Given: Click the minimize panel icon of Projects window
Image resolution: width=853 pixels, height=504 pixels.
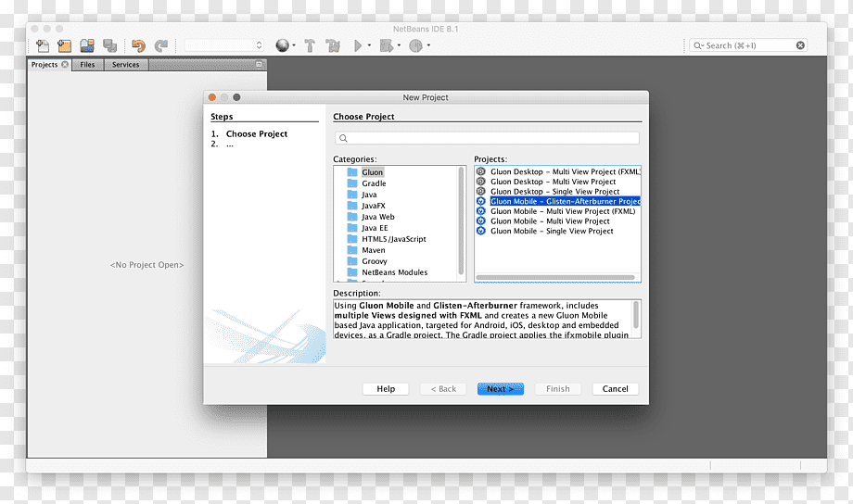Looking at the screenshot, I should [x=259, y=64].
